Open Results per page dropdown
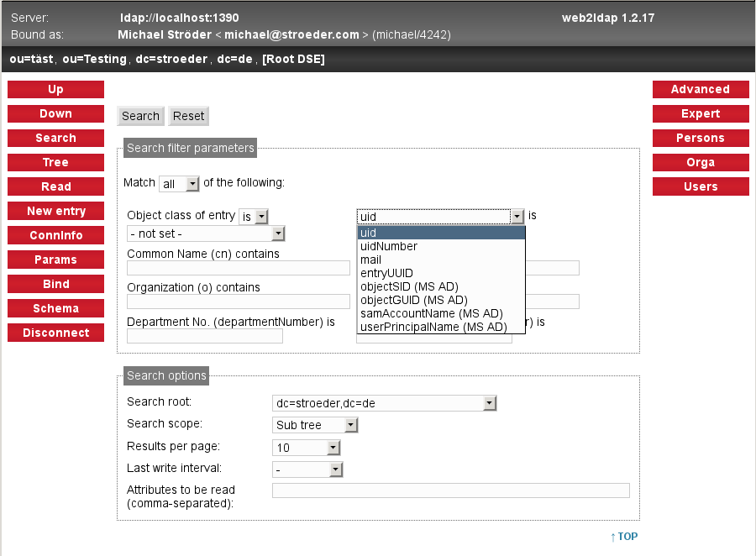This screenshot has height=556, width=756. point(307,448)
